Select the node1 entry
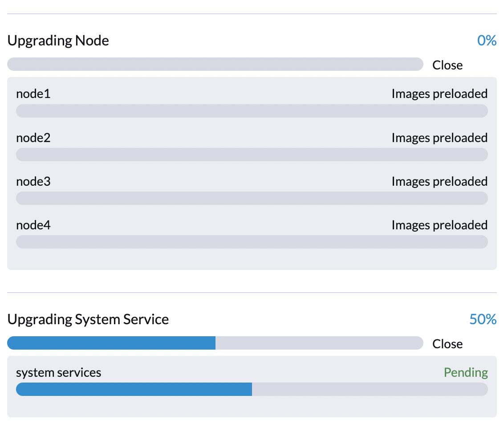 (x=33, y=94)
